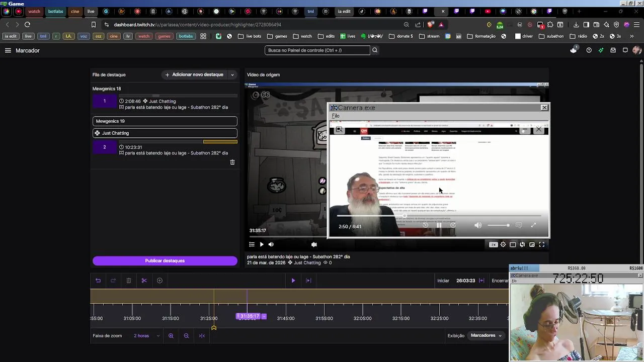The image size is (644, 362).
Task: Click the dashboard.twitch.tv address bar
Action: pos(197,24)
